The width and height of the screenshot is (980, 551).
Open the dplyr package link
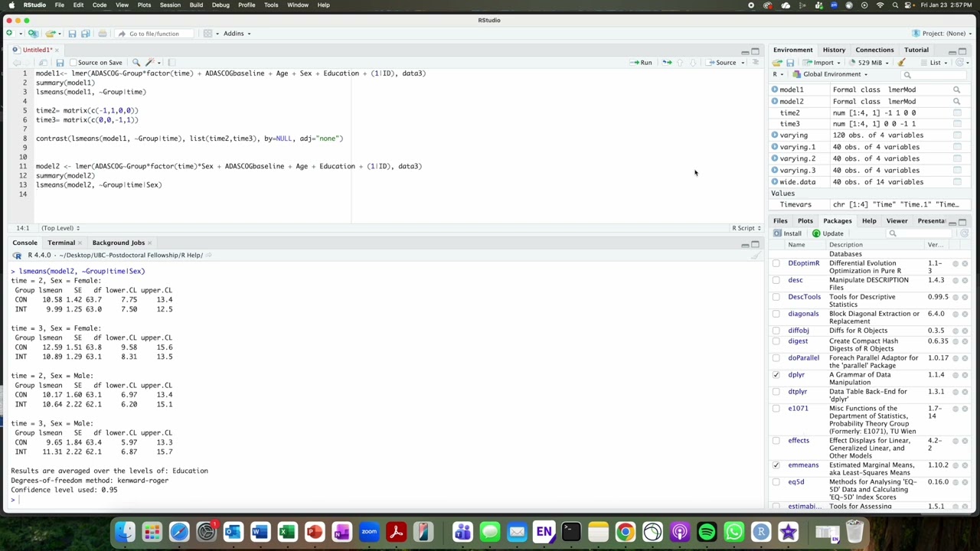click(796, 375)
